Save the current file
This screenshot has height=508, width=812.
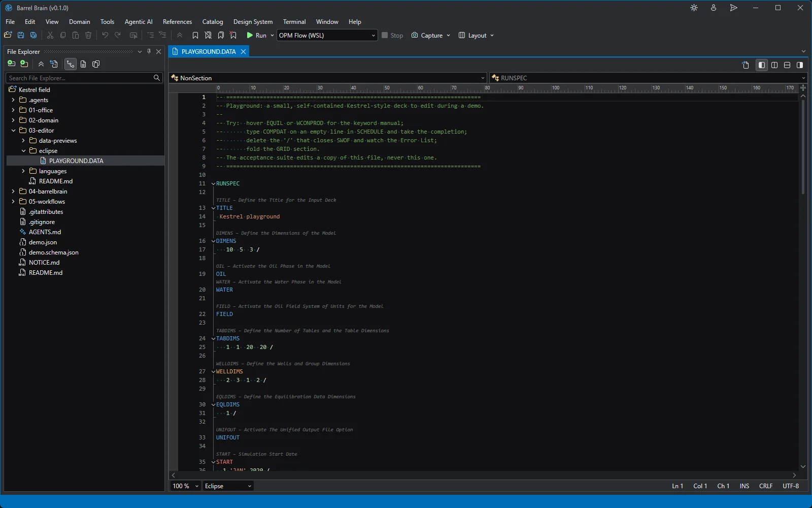tap(21, 35)
